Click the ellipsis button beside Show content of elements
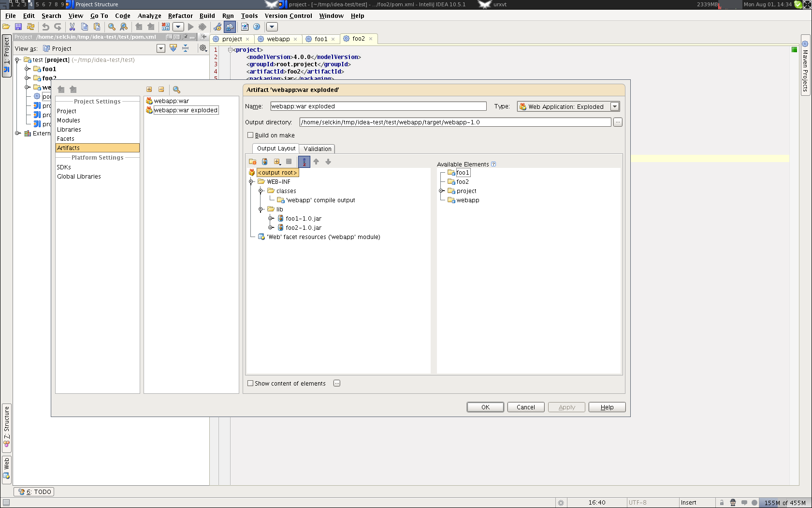The image size is (812, 508). pos(337,384)
